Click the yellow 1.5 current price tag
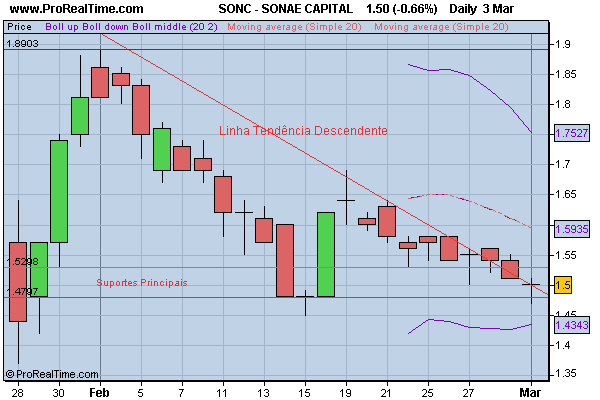Image resolution: width=600 pixels, height=400 pixels. tap(563, 285)
